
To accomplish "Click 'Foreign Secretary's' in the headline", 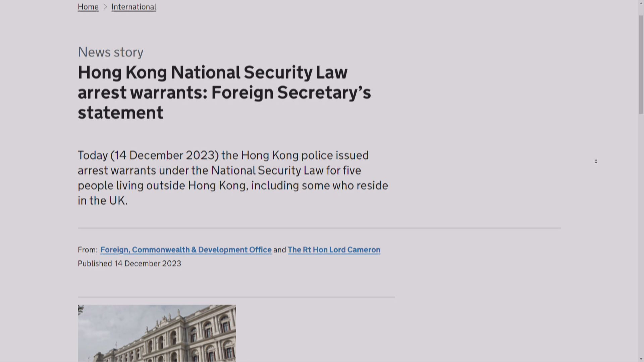I will (x=291, y=93).
